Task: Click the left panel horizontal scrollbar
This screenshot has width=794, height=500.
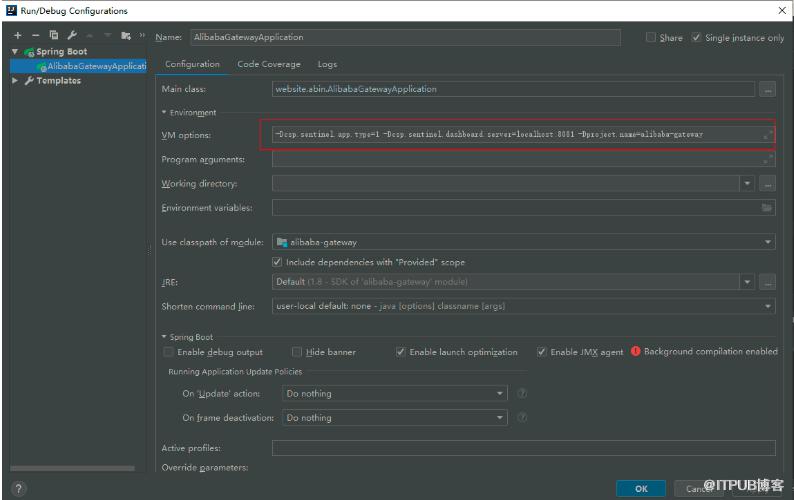Action: (72, 468)
